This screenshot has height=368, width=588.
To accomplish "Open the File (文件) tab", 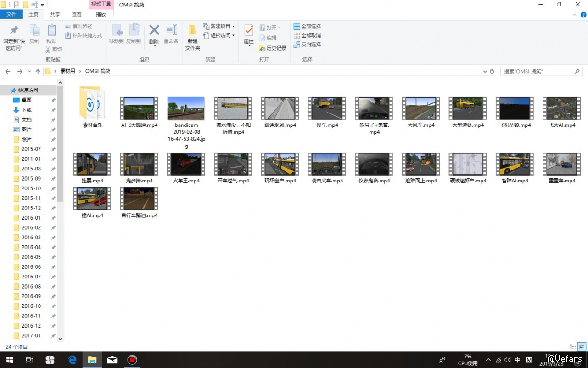I will [x=11, y=14].
